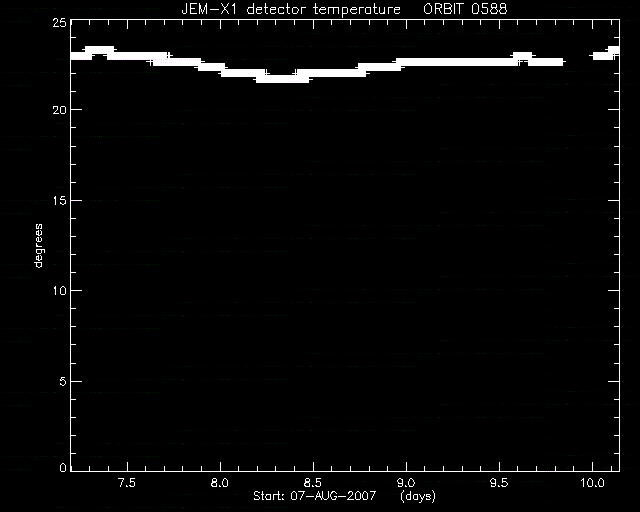Click the y-axis tick label 5
This screenshot has width=640, height=512.
click(x=63, y=382)
